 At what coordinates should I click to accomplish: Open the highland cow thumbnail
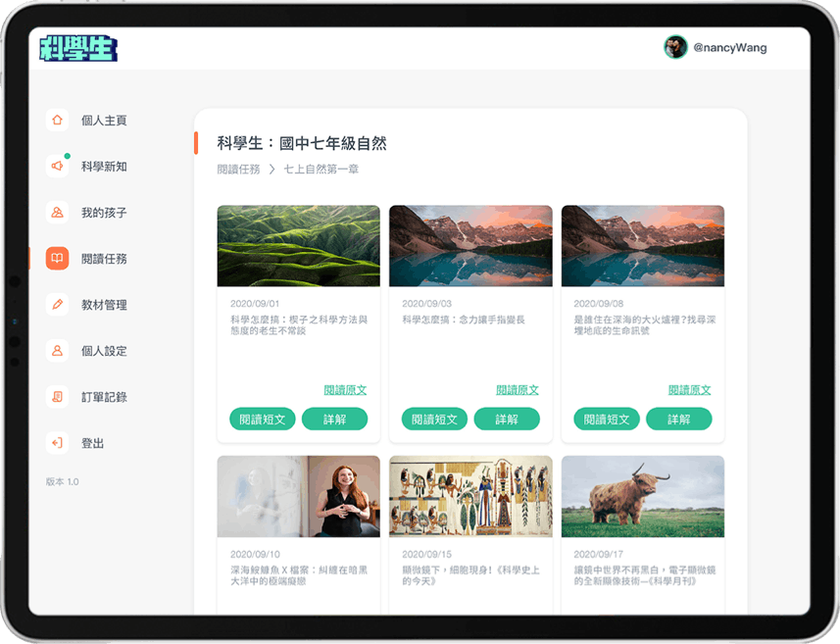pos(643,496)
